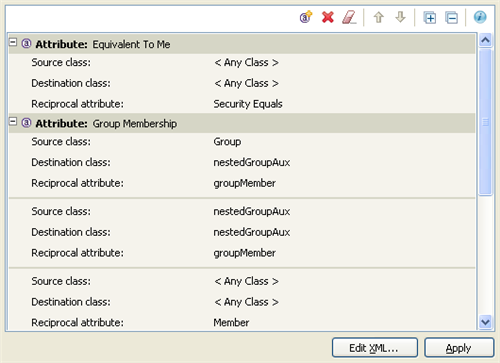Click Group source class value
This screenshot has height=363, width=500.
(227, 142)
